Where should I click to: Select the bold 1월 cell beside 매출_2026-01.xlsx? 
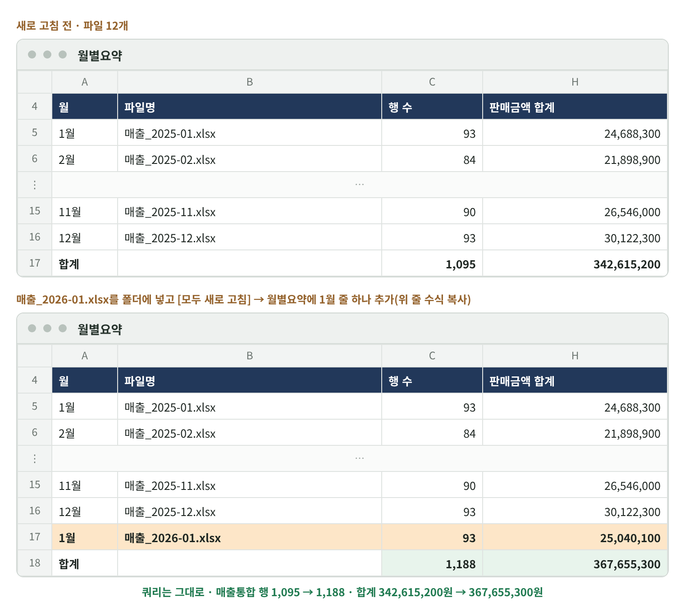(x=85, y=538)
